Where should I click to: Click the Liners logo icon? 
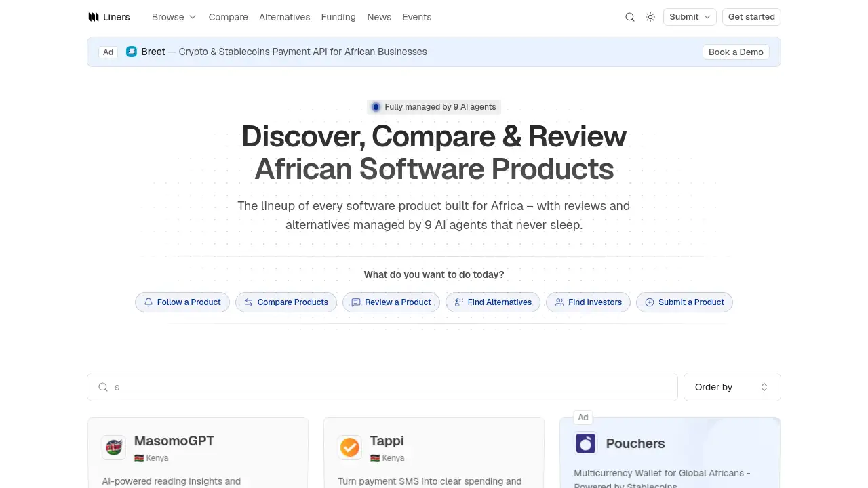pyautogui.click(x=94, y=17)
